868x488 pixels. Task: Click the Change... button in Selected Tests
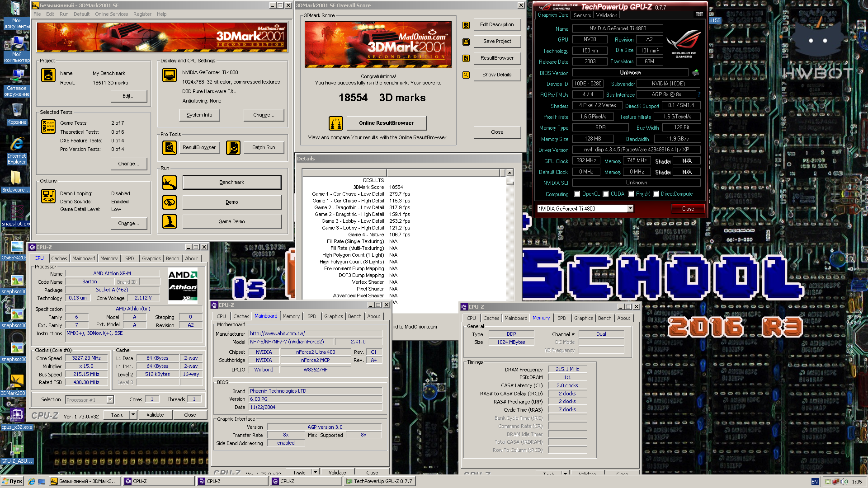point(129,164)
